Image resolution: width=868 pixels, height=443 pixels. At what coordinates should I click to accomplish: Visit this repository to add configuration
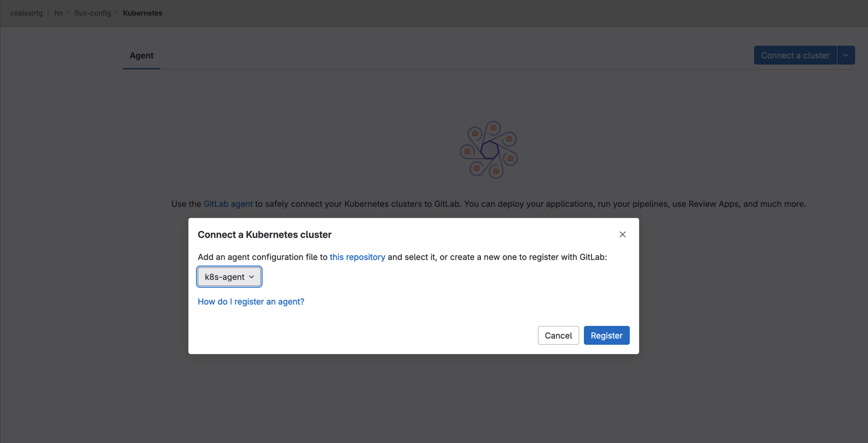357,257
